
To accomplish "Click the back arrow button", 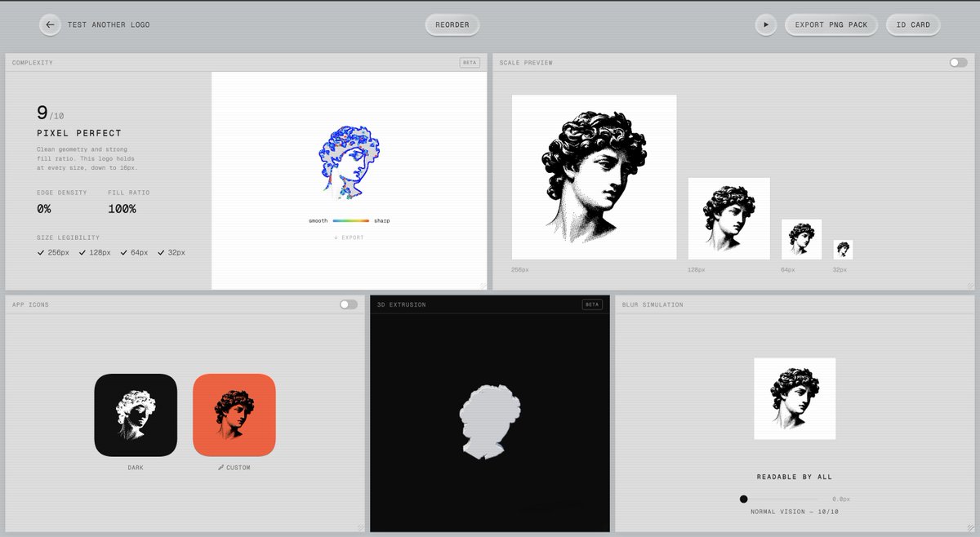I will tap(50, 24).
